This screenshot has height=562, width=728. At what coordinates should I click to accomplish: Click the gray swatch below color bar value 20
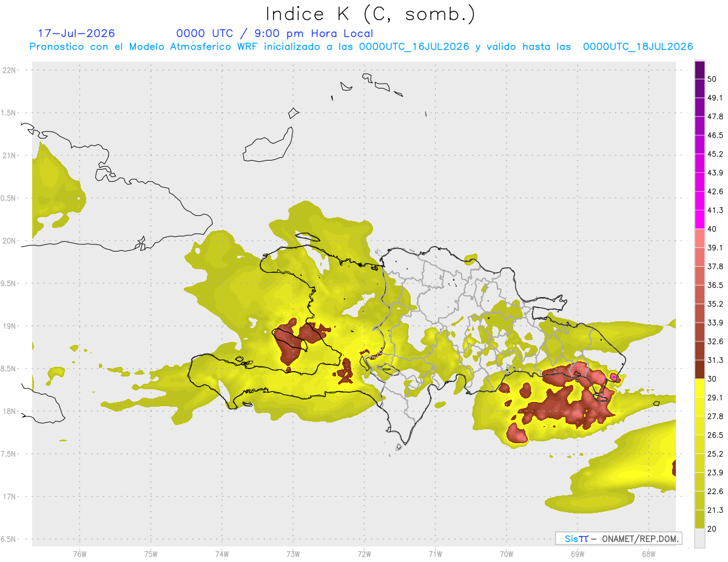(x=699, y=538)
